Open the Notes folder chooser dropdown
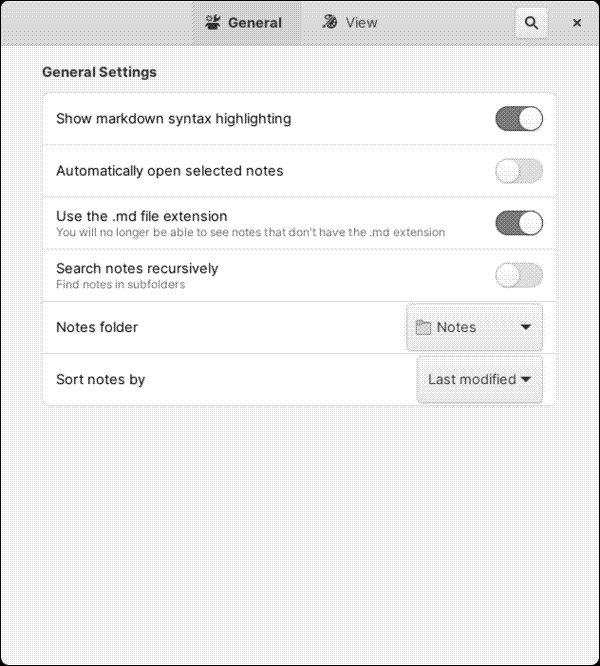600x666 pixels. pyautogui.click(x=474, y=327)
